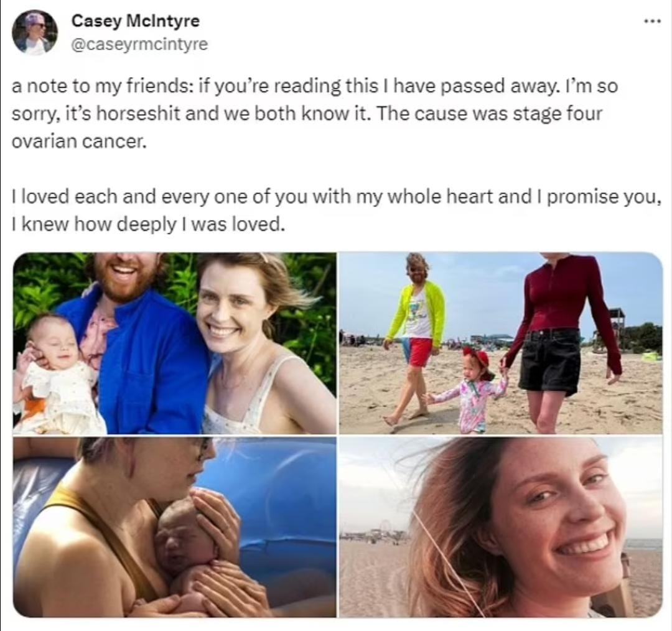
Task: Click the toddler wearing the red hat
Action: click(474, 389)
